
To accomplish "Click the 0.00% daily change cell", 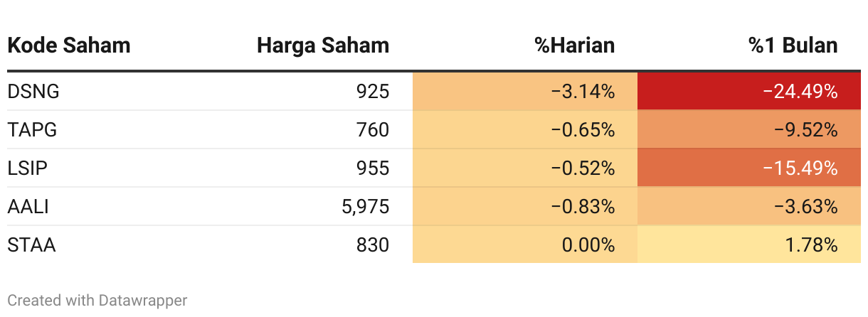I will 525,245.
